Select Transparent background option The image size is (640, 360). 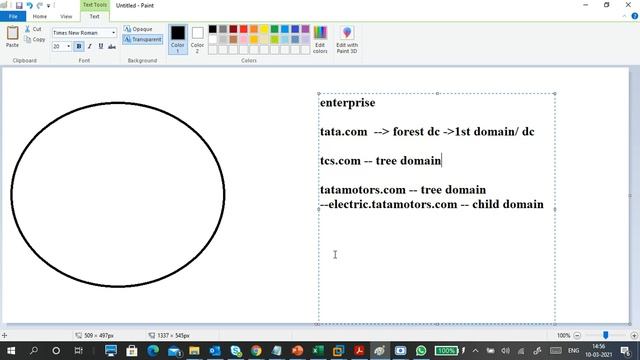click(x=142, y=40)
